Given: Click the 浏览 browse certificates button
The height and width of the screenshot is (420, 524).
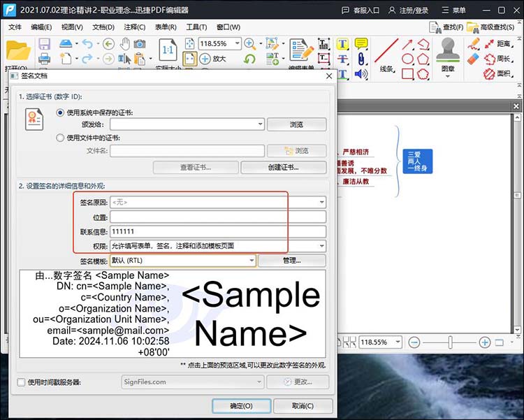Looking at the screenshot, I should click(296, 124).
